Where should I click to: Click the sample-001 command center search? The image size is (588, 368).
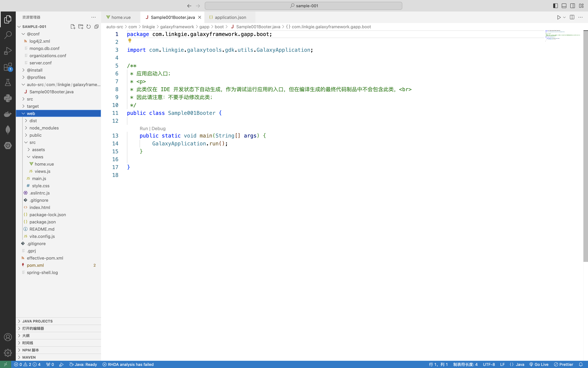(303, 6)
